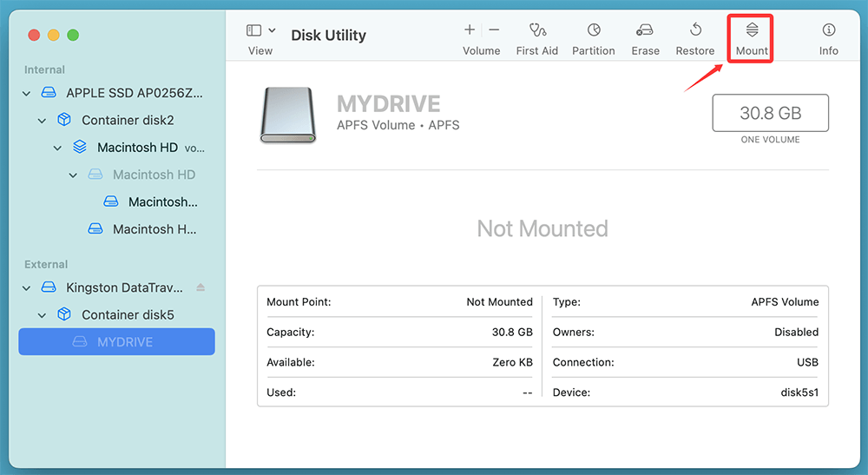The height and width of the screenshot is (475, 868).
Task: Close the Disk Utility window
Action: pyautogui.click(x=34, y=35)
